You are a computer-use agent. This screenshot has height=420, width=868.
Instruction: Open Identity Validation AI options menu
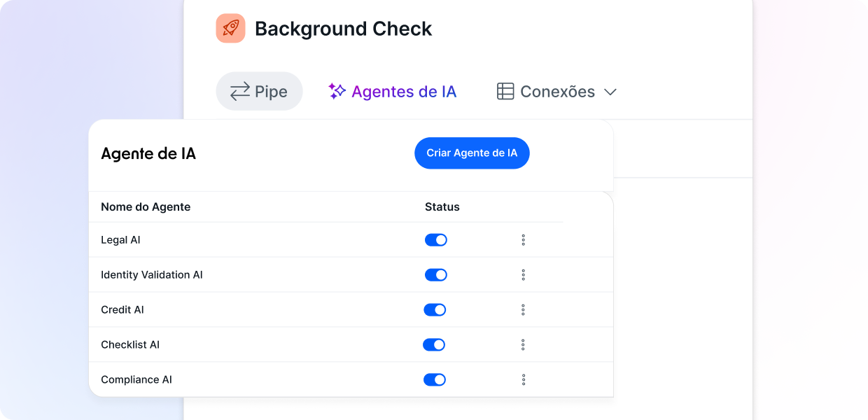click(523, 275)
